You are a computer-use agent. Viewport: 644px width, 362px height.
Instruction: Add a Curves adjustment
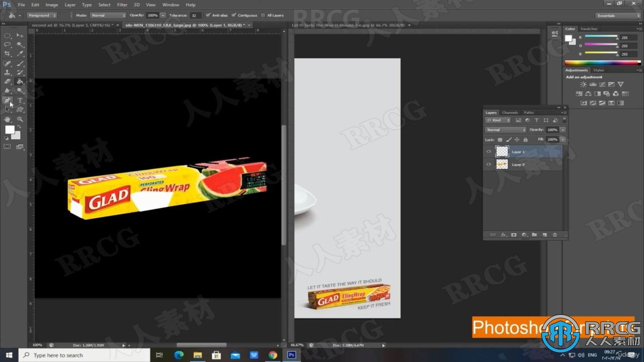[x=602, y=84]
